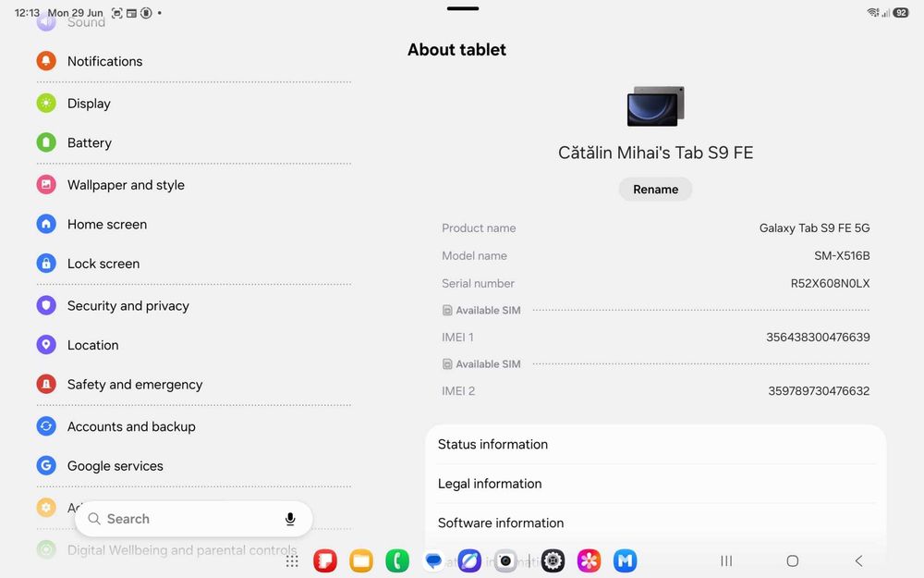Viewport: 924px width, 578px height.
Task: Launch the Settings gear dock app
Action: pyautogui.click(x=553, y=561)
